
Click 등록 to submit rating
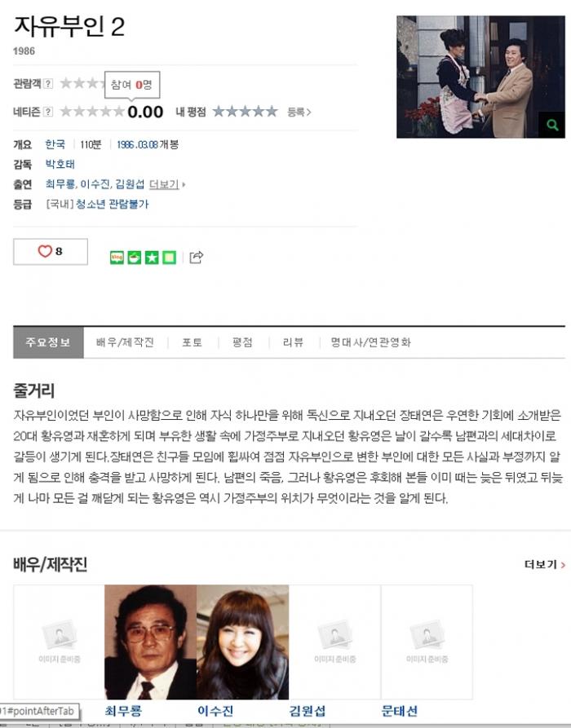(299, 112)
